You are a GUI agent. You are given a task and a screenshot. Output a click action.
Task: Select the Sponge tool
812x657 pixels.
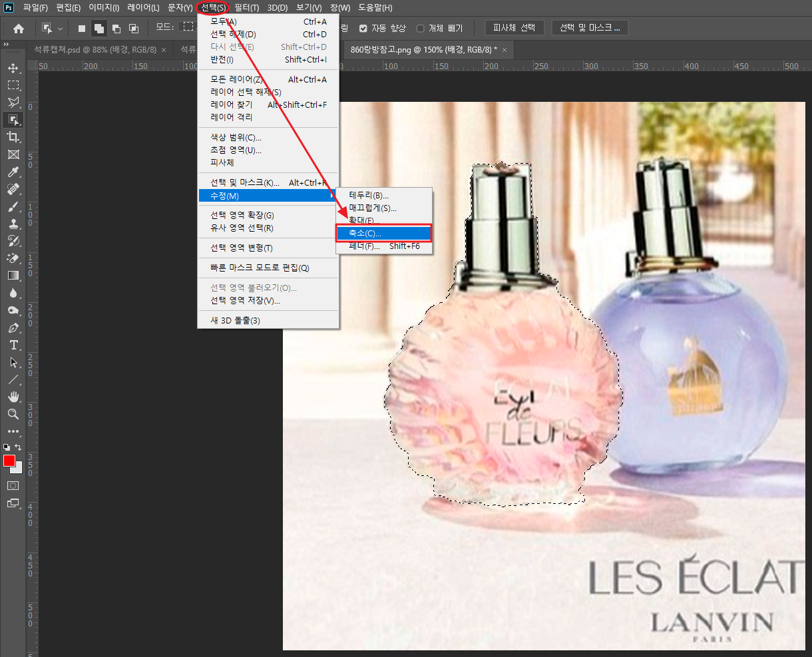click(13, 310)
